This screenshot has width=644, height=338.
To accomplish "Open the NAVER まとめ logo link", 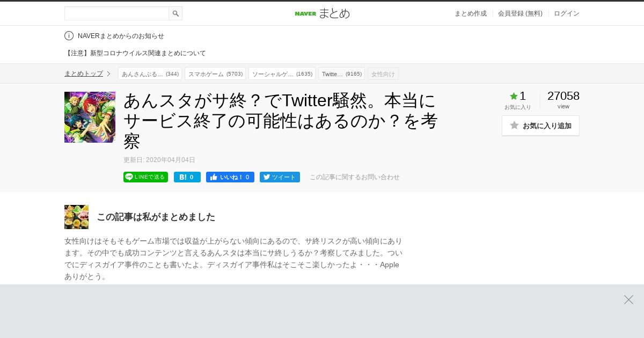I will pyautogui.click(x=322, y=13).
